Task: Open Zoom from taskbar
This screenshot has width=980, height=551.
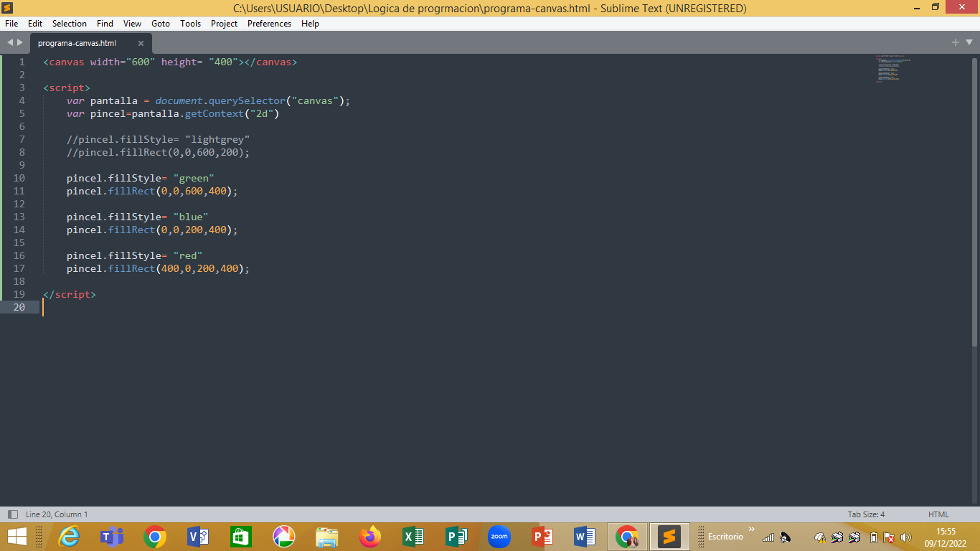Action: [x=499, y=537]
